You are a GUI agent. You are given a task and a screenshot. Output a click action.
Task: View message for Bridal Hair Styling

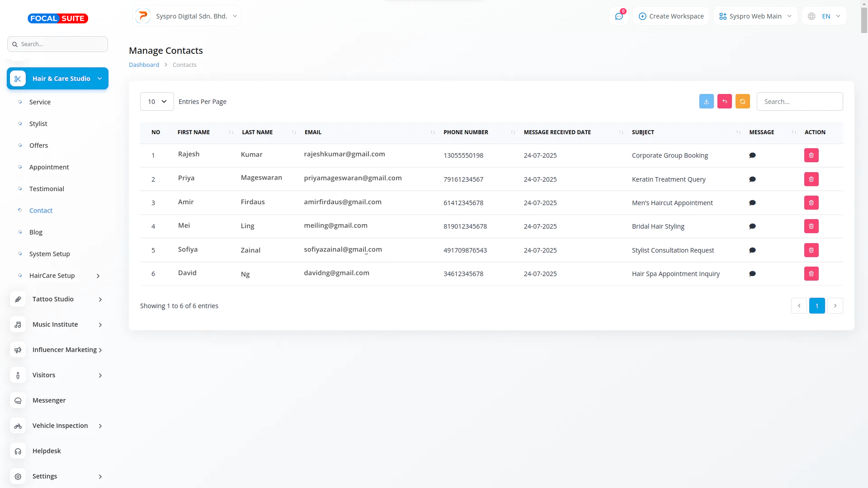(752, 226)
